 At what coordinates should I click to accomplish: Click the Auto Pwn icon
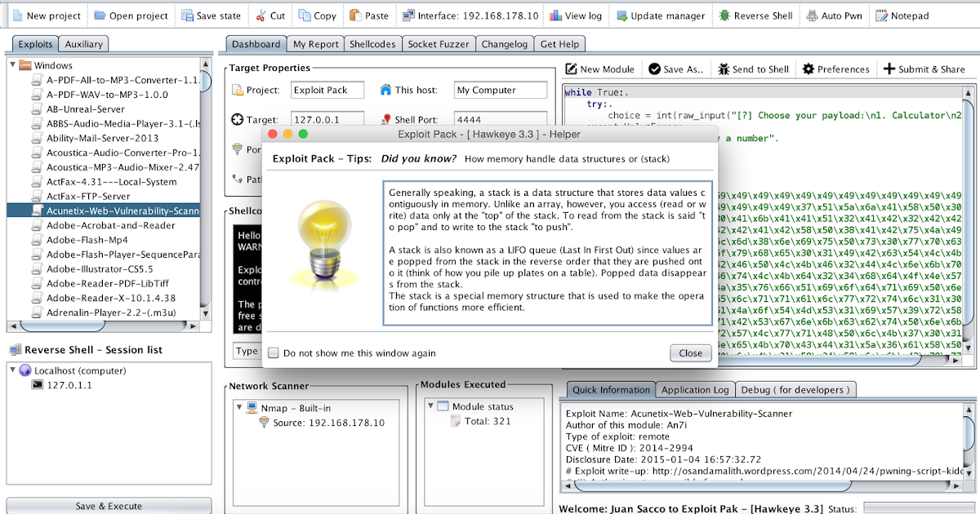(813, 16)
